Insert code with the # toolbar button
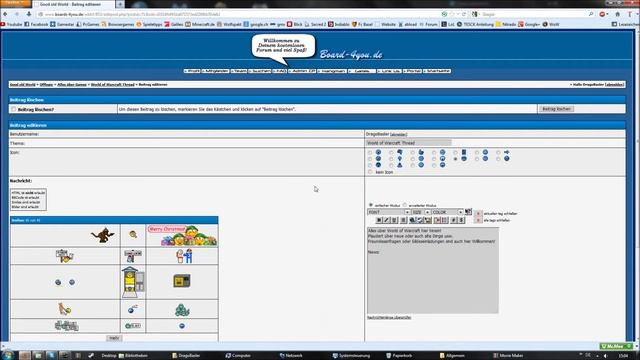Image resolution: width=640 pixels, height=360 pixels. [x=453, y=220]
